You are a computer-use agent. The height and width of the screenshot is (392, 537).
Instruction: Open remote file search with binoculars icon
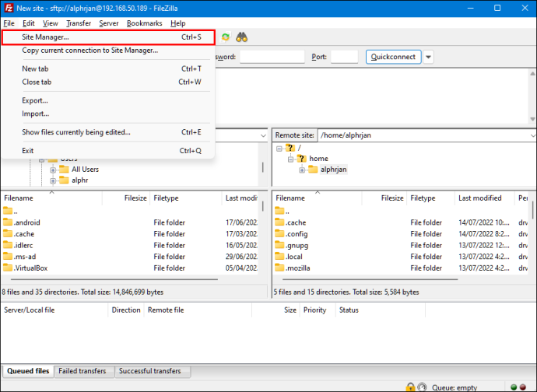point(242,37)
